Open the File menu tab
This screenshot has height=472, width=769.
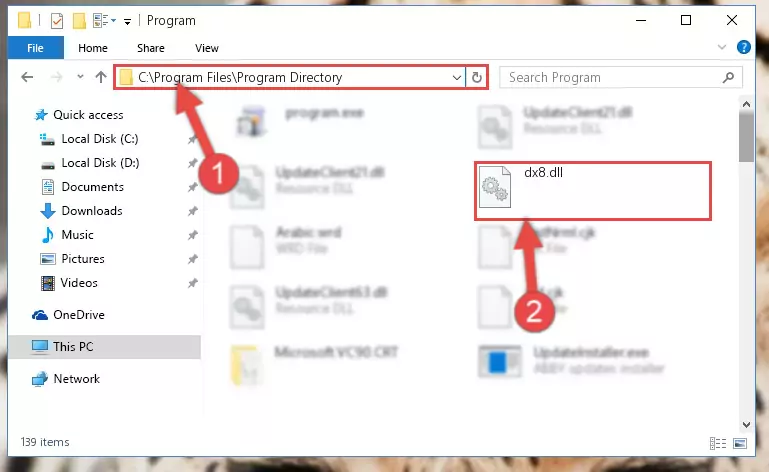[35, 48]
